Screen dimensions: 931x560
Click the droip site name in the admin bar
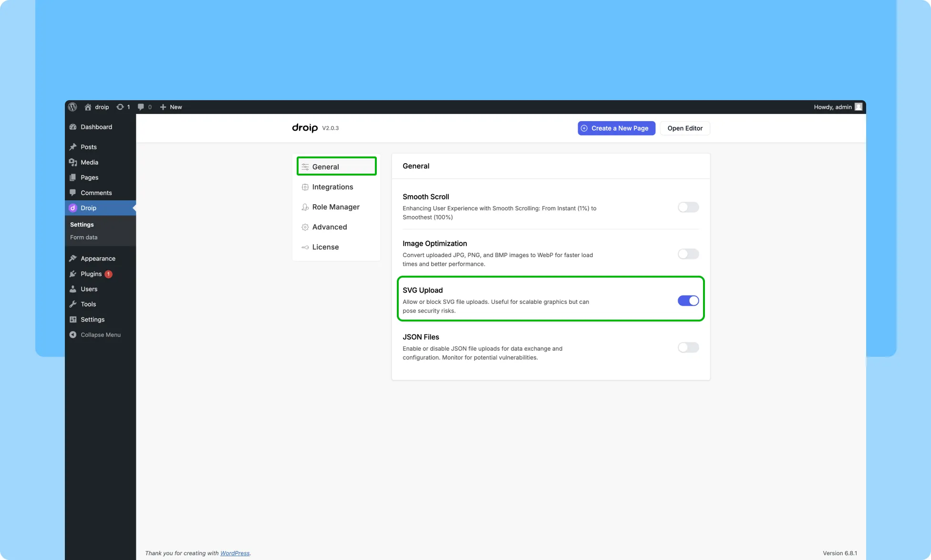pos(102,107)
